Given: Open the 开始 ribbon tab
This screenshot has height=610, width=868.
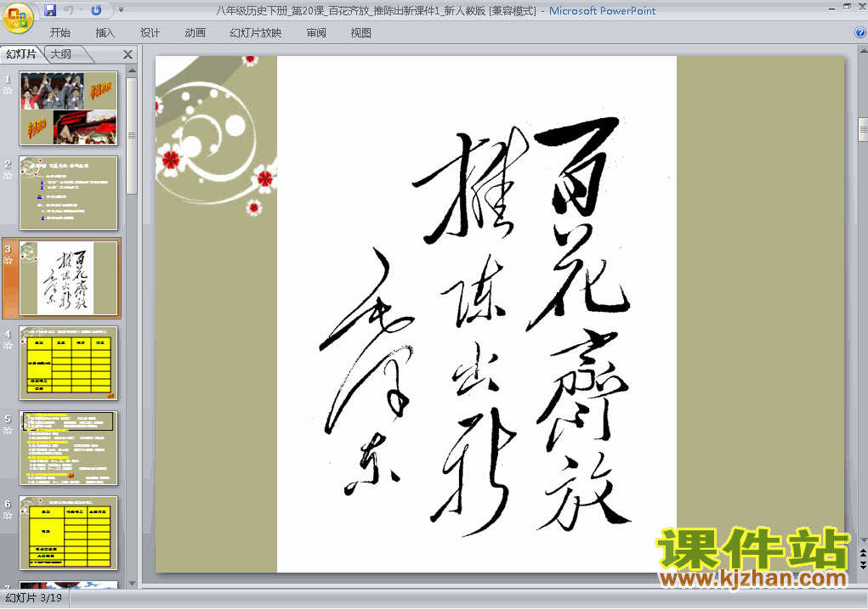Looking at the screenshot, I should [60, 32].
